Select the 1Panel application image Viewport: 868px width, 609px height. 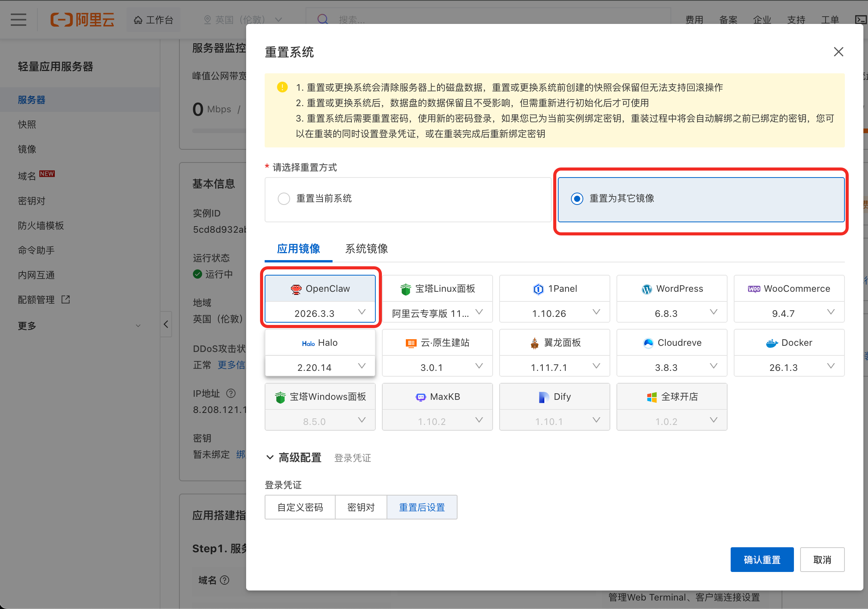pyautogui.click(x=554, y=289)
